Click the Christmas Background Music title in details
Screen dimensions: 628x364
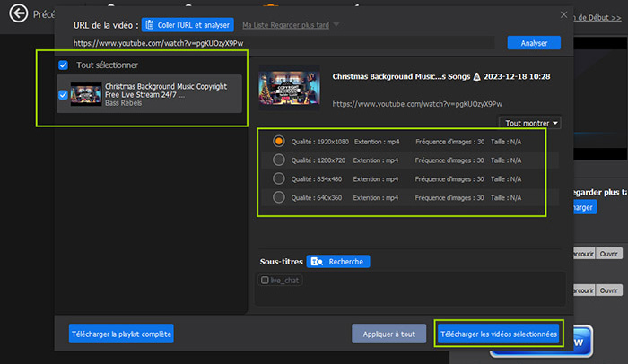[441, 76]
